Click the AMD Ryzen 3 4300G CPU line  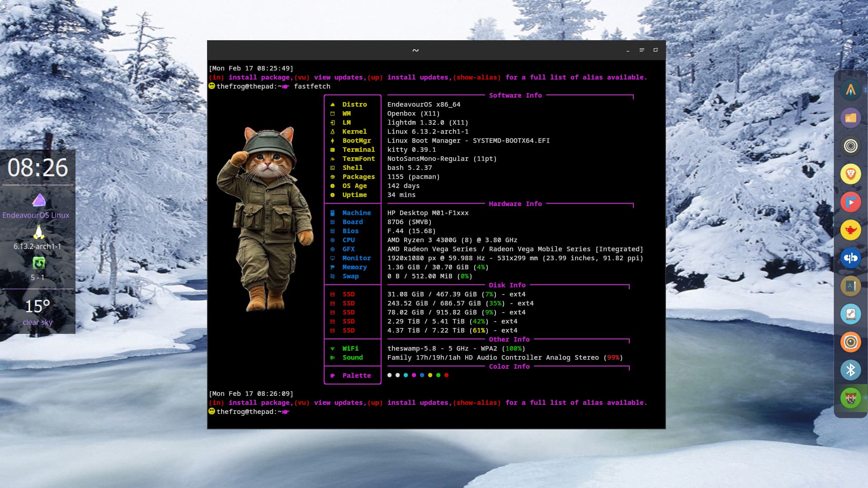452,240
